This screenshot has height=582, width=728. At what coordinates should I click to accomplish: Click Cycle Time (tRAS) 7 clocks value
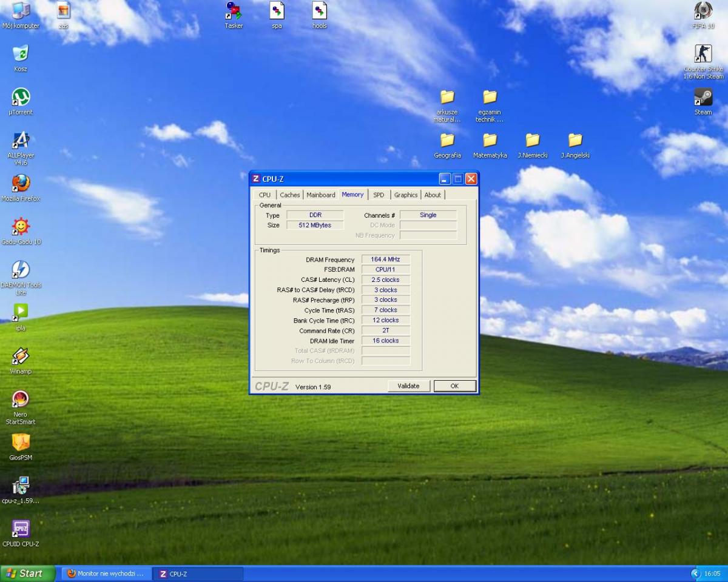[x=386, y=310]
